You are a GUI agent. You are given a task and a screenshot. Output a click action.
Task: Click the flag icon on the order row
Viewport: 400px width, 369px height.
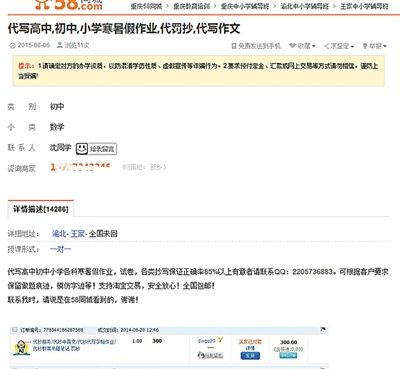(x=323, y=329)
